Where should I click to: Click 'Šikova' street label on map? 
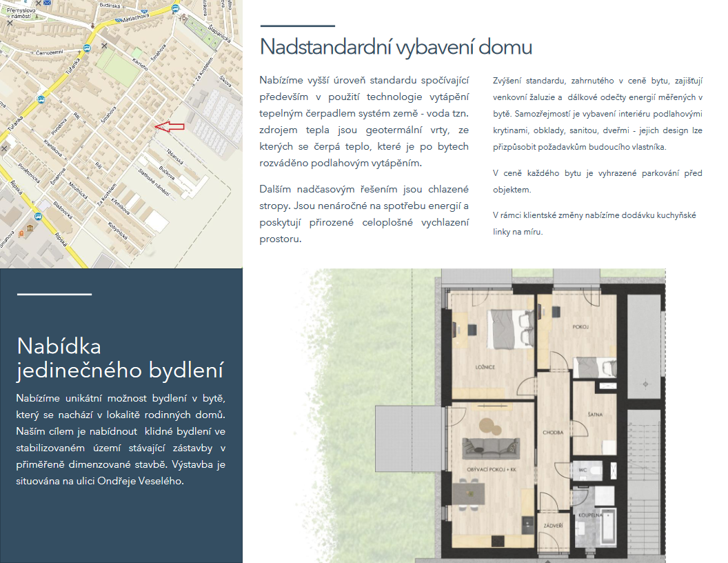[225, 81]
